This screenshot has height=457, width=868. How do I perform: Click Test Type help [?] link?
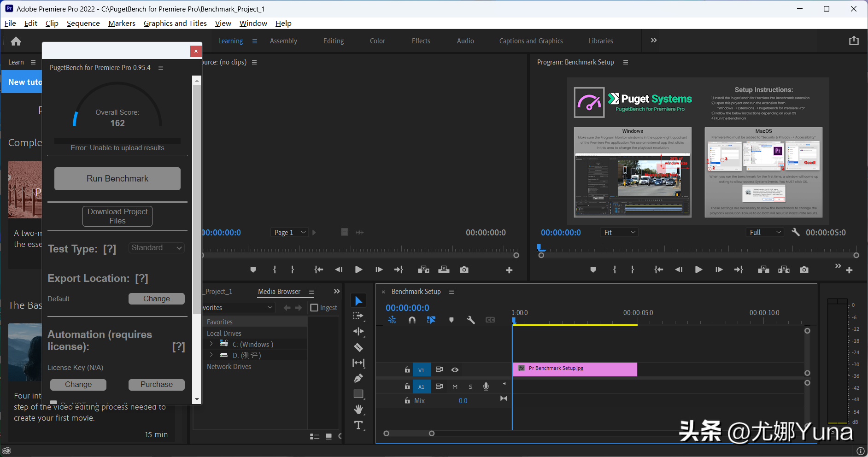click(110, 249)
